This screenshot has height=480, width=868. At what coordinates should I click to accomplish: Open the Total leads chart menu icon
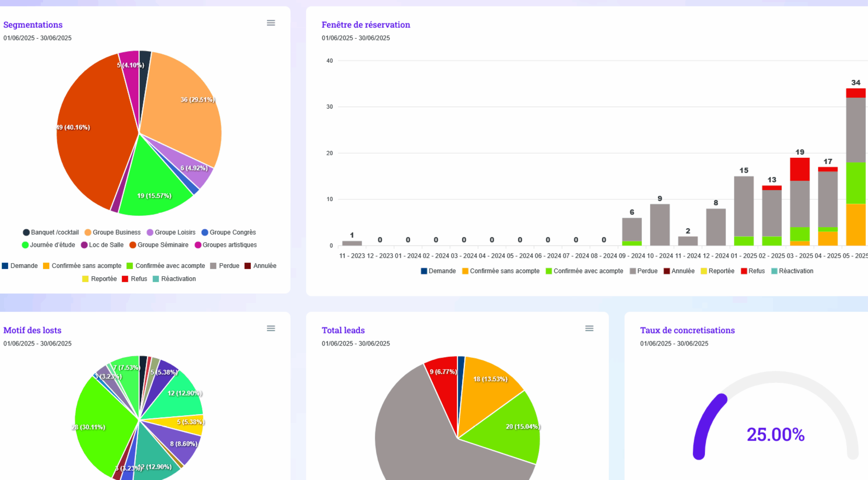(589, 328)
